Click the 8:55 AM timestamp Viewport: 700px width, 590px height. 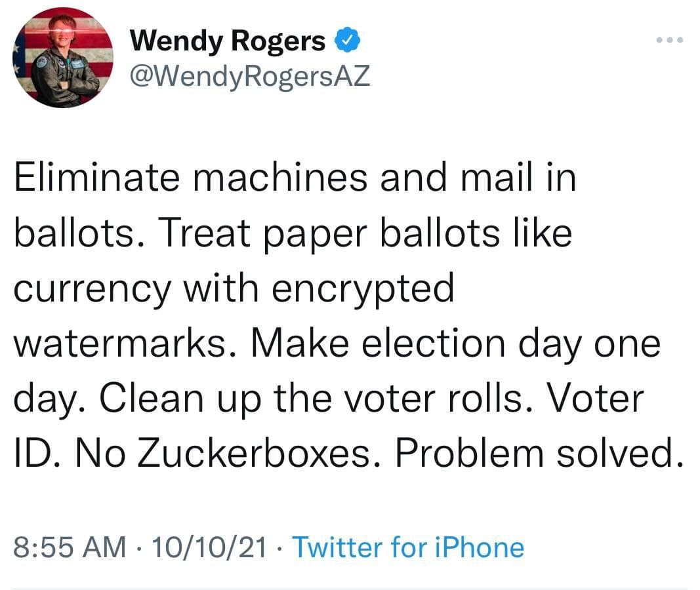(69, 547)
